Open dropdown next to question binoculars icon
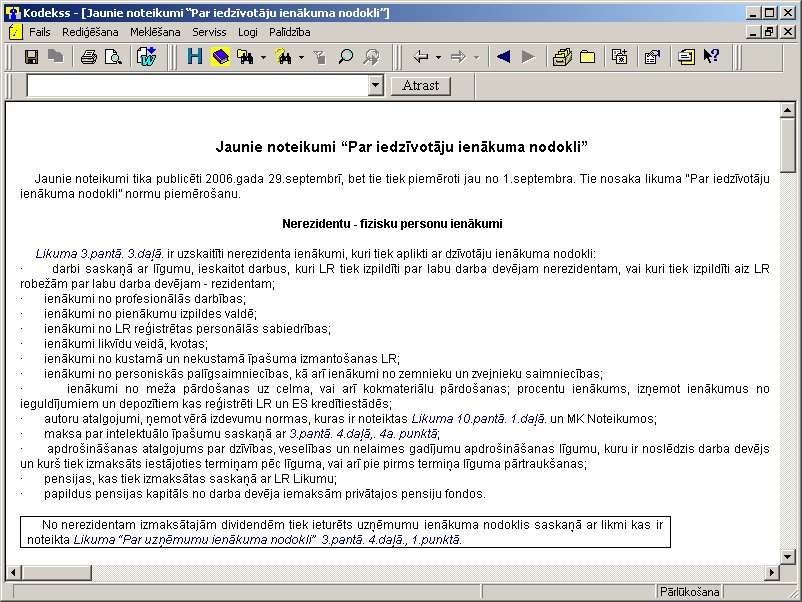The height and width of the screenshot is (602, 802). [x=301, y=57]
